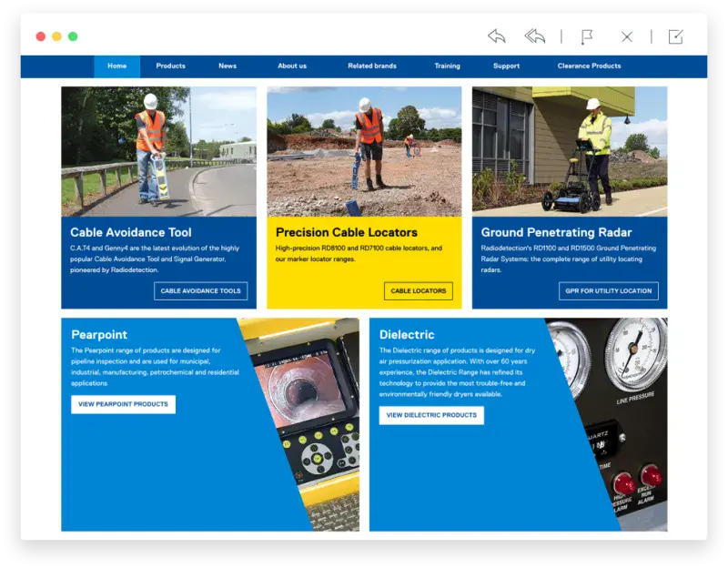The width and height of the screenshot is (728, 568).
Task: Click the Pearpoint pipe inspection camera image
Action: pos(307,424)
